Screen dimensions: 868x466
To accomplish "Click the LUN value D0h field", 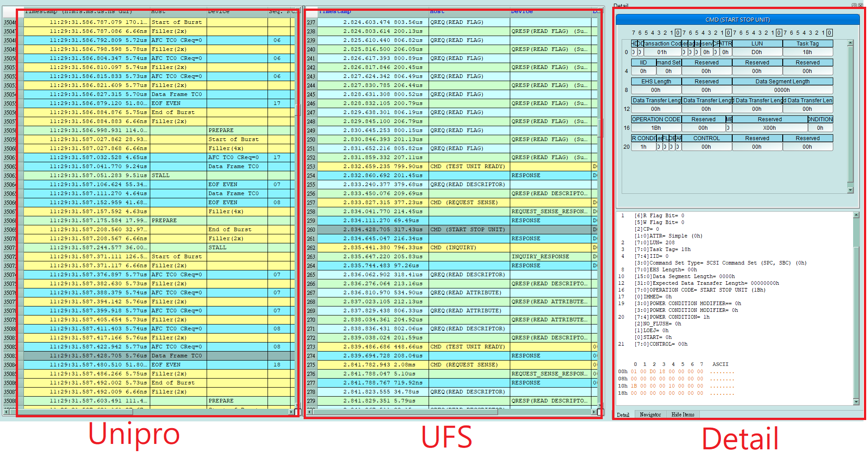I will tap(757, 52).
